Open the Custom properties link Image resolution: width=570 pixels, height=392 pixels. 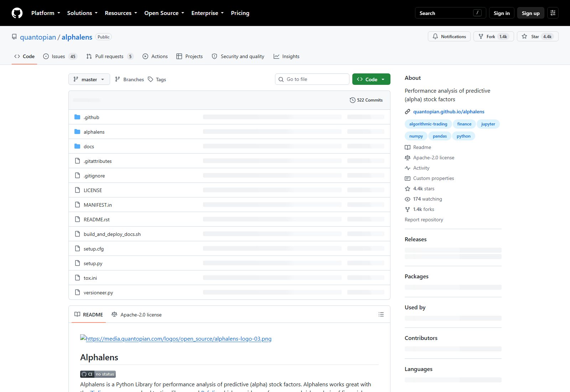[434, 178]
